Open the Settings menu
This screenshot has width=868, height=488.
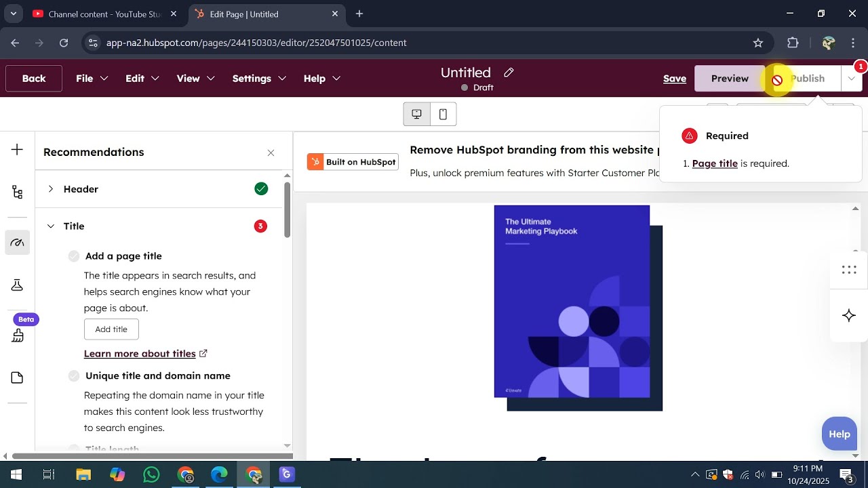pyautogui.click(x=259, y=79)
